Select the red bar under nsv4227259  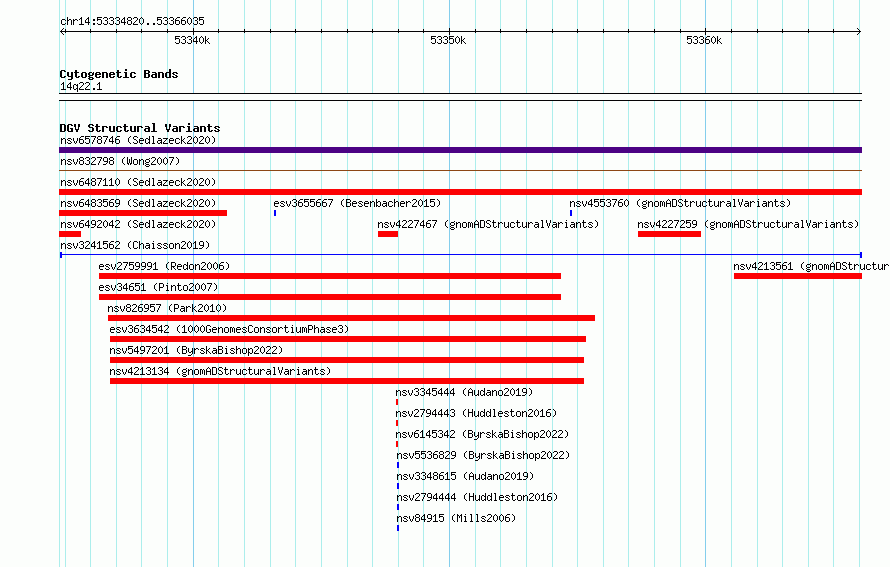pyautogui.click(x=669, y=234)
